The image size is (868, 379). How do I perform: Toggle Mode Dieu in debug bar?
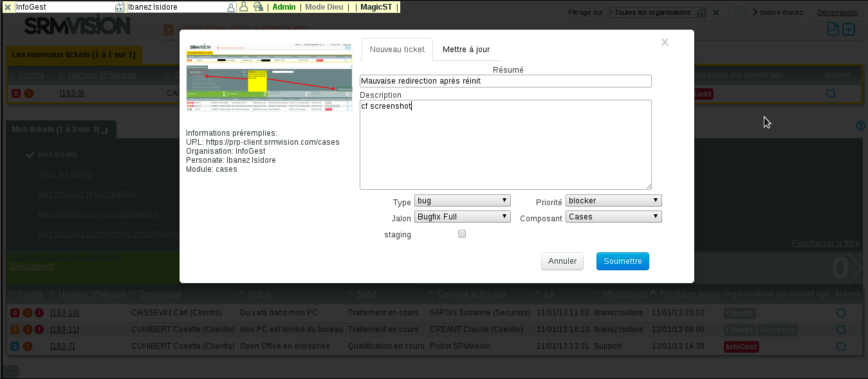point(324,7)
